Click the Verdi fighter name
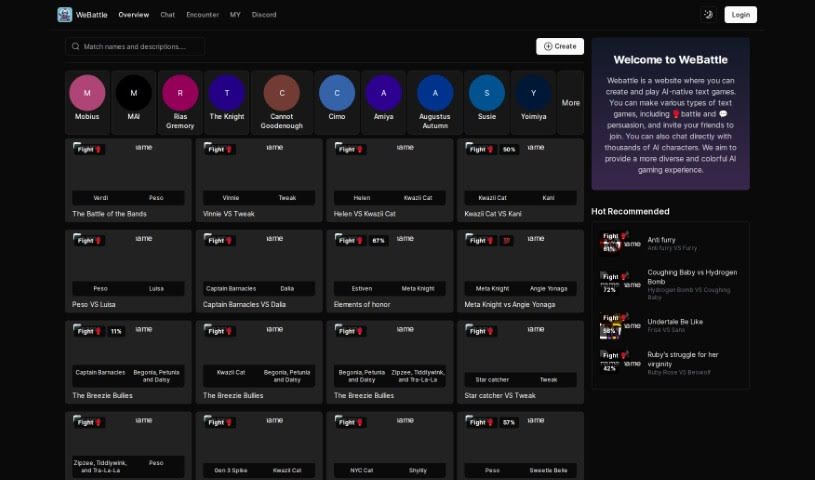 tap(101, 198)
